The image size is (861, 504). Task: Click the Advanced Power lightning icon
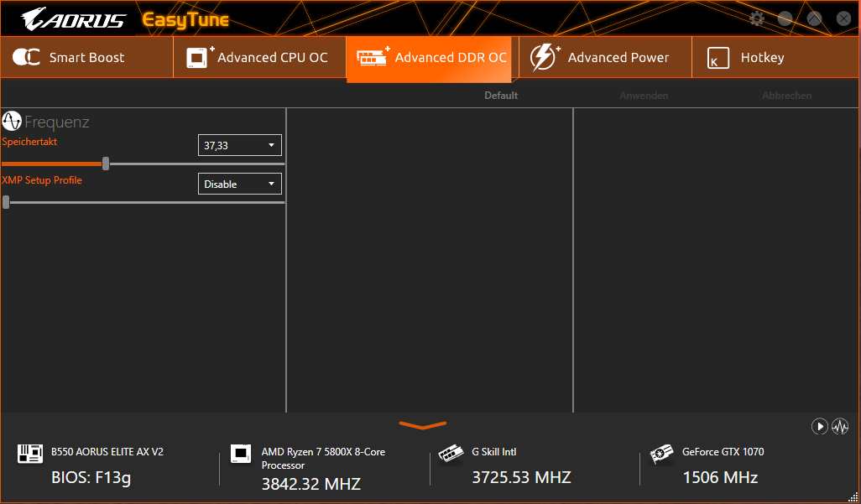[x=545, y=58]
